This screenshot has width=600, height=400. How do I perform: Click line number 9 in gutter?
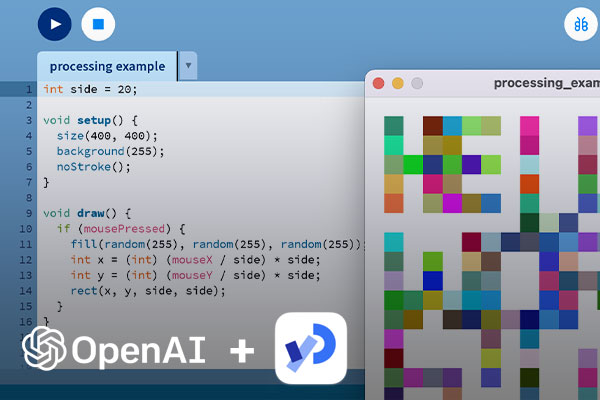(29, 213)
